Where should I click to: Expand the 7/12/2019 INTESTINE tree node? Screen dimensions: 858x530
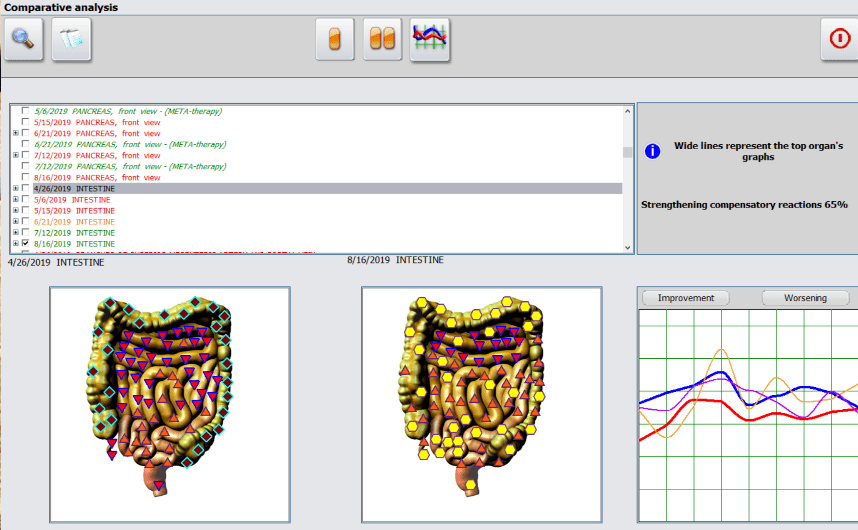point(15,233)
